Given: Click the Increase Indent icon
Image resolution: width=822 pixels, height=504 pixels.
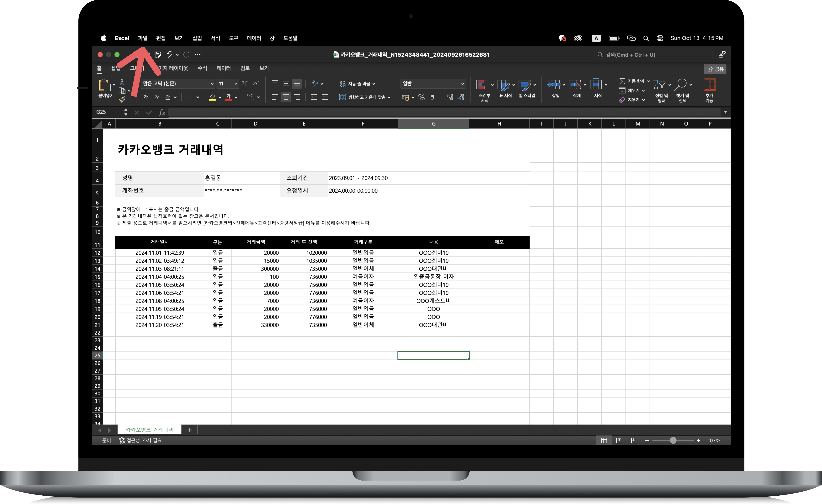Looking at the screenshot, I should (x=325, y=97).
